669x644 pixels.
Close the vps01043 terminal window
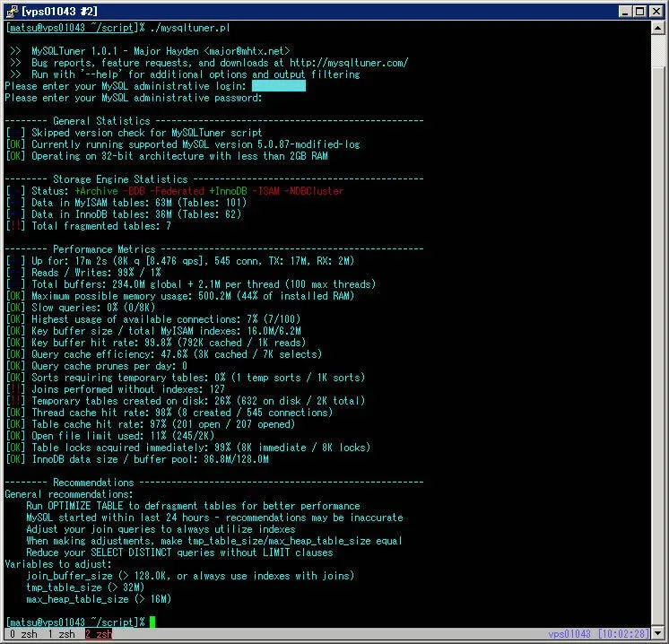(x=656, y=11)
